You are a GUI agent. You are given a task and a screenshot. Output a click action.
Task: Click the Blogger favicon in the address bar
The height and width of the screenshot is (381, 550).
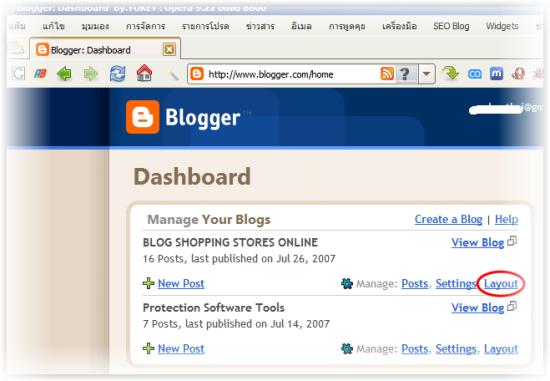pyautogui.click(x=197, y=74)
